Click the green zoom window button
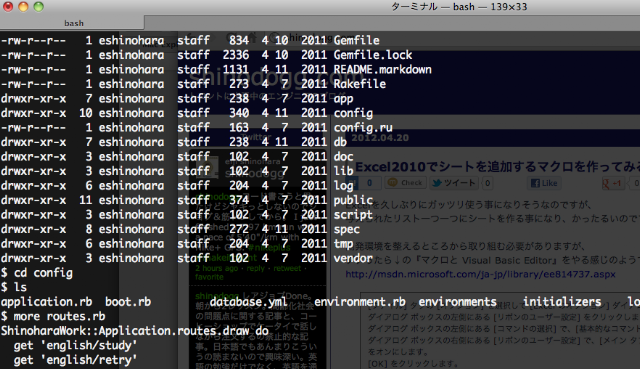Viewport: 640px width, 369px height. (38, 7)
